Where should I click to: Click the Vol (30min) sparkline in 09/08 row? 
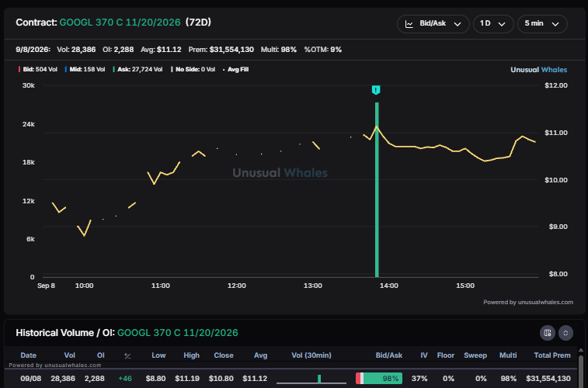[311, 379]
